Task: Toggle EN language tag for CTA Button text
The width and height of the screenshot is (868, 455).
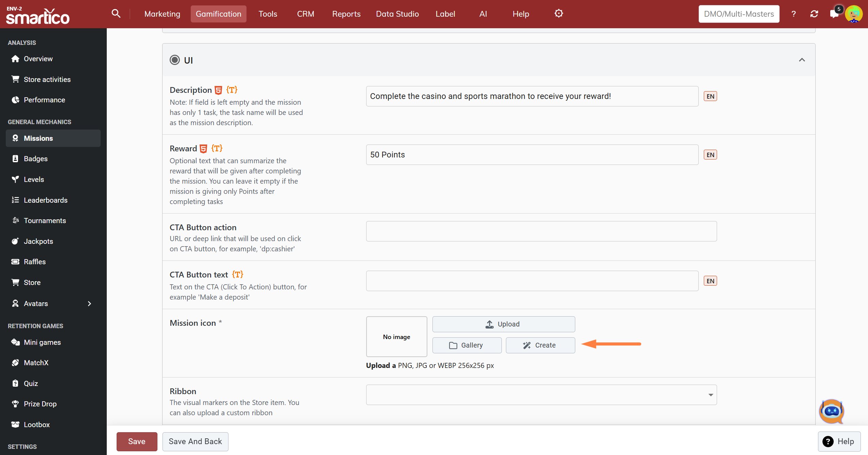Action: (710, 281)
